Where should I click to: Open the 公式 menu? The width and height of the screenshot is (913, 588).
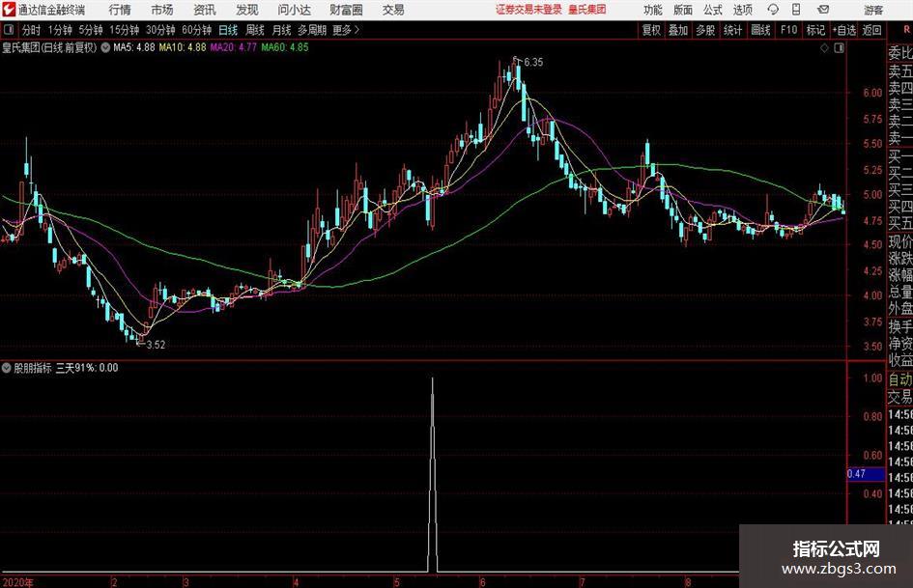pos(713,10)
